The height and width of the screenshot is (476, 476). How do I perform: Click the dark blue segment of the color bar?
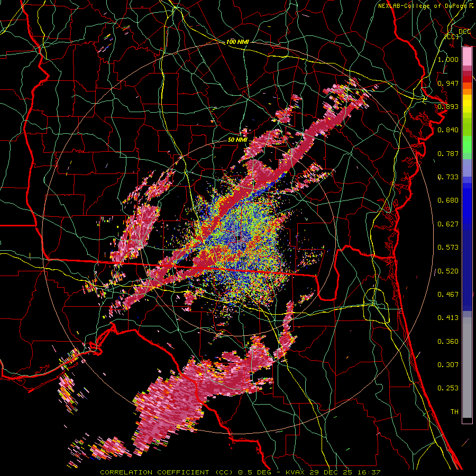click(467, 270)
